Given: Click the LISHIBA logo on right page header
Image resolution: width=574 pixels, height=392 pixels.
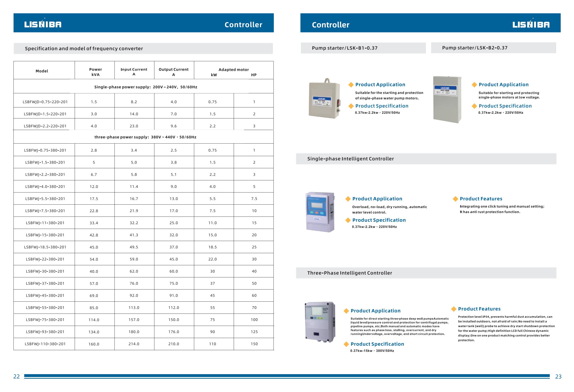Looking at the screenshot, I should point(531,24).
